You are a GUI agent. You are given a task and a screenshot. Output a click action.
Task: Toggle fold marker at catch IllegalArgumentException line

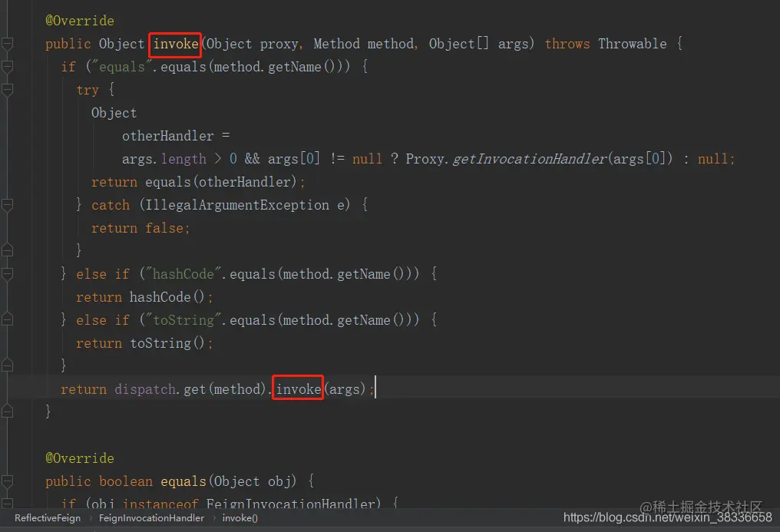pyautogui.click(x=7, y=205)
